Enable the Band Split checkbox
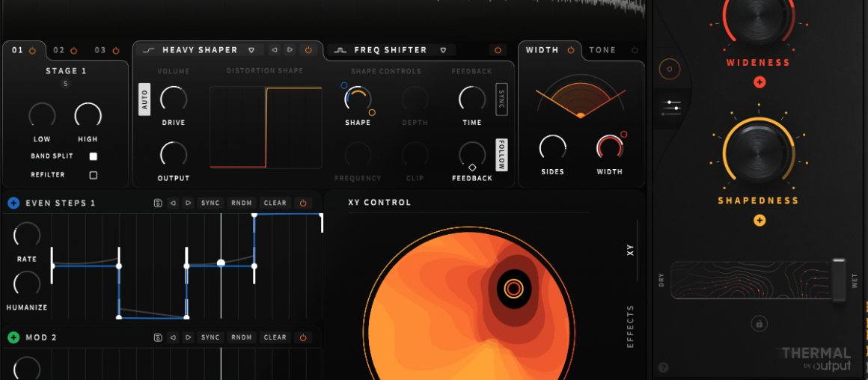 click(93, 156)
